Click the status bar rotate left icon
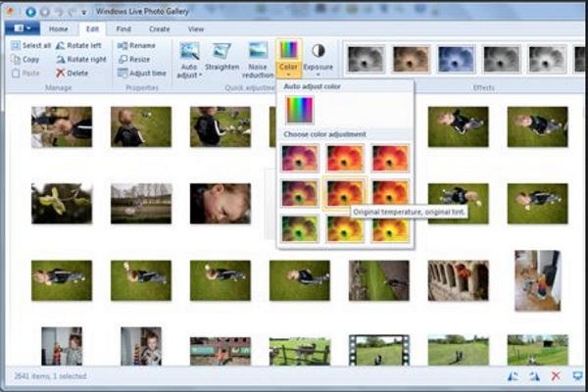The width and height of the screenshot is (588, 392). (514, 376)
